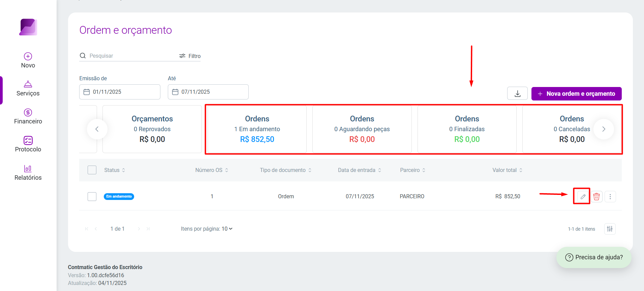Open Relatórios from the sidebar
The image size is (644, 291).
pyautogui.click(x=28, y=173)
